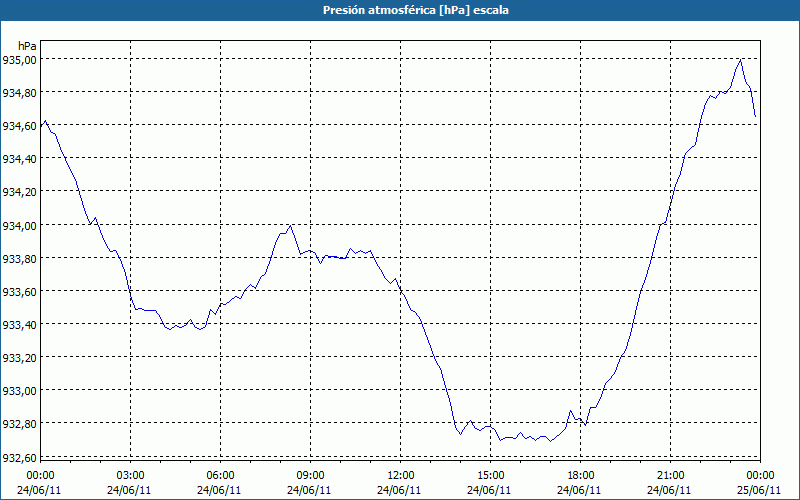Select the 934,80 y-axis value

(19, 93)
